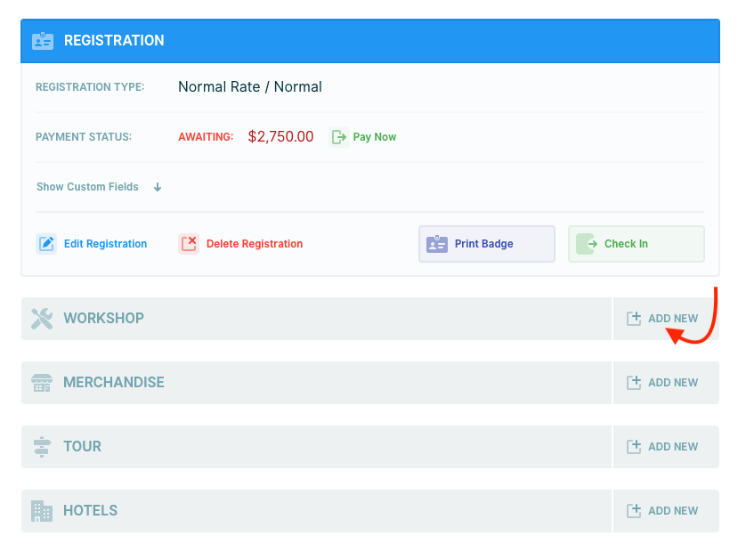
Task: Click the Delete Registration red X icon
Action: tap(189, 244)
